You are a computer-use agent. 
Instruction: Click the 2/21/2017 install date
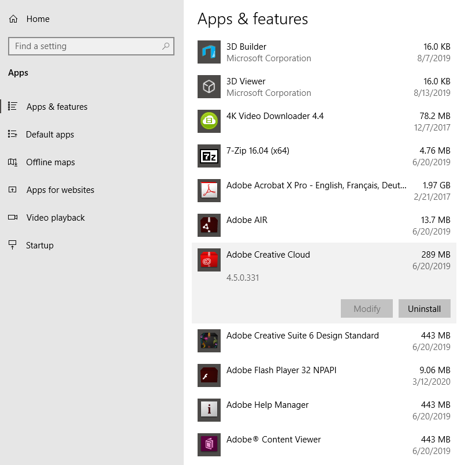pyautogui.click(x=432, y=197)
